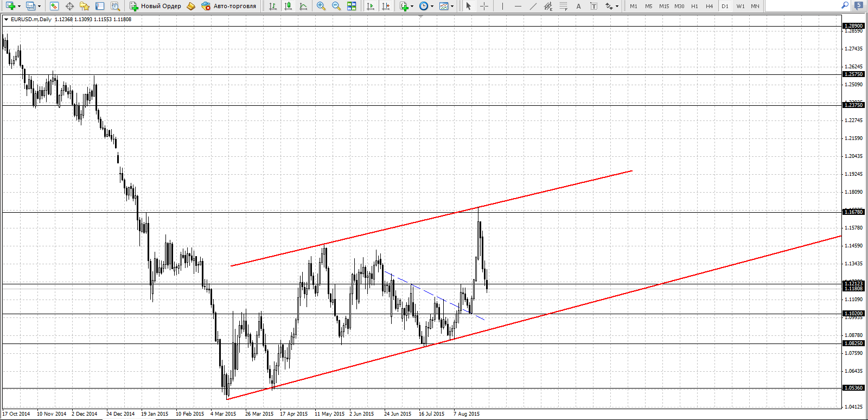Click the Новый Ордер button
The image size is (868, 420).
pyautogui.click(x=156, y=6)
